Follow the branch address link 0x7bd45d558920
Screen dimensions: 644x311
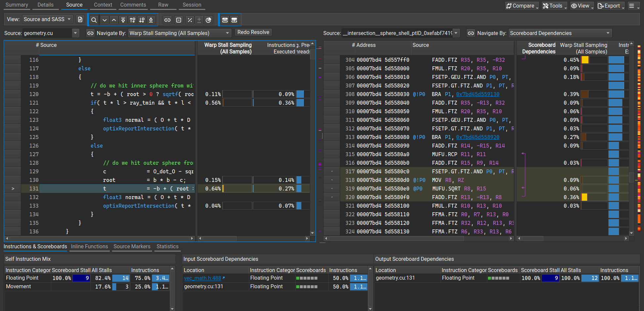(x=478, y=137)
